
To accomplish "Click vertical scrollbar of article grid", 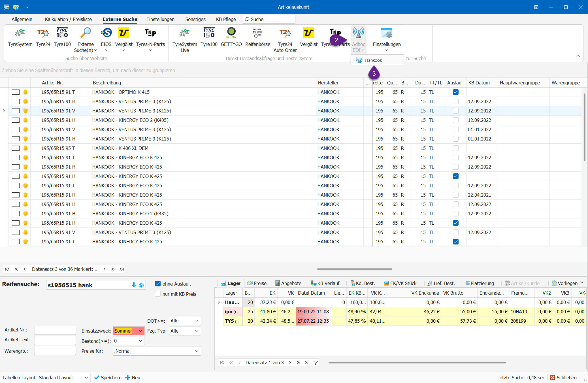I will [584, 127].
